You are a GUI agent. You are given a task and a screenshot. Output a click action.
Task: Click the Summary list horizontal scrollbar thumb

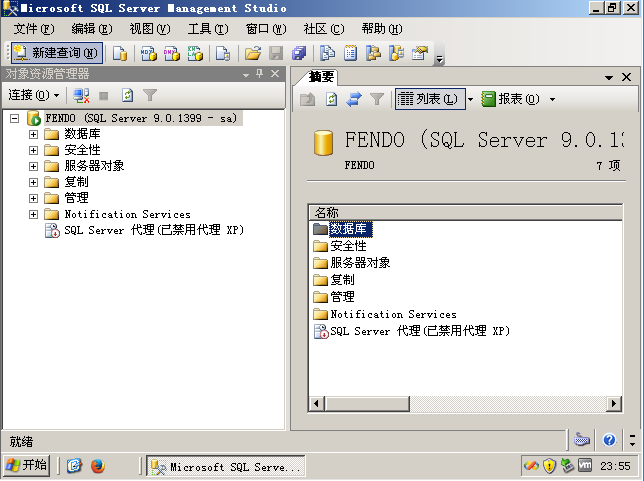[x=368, y=403]
